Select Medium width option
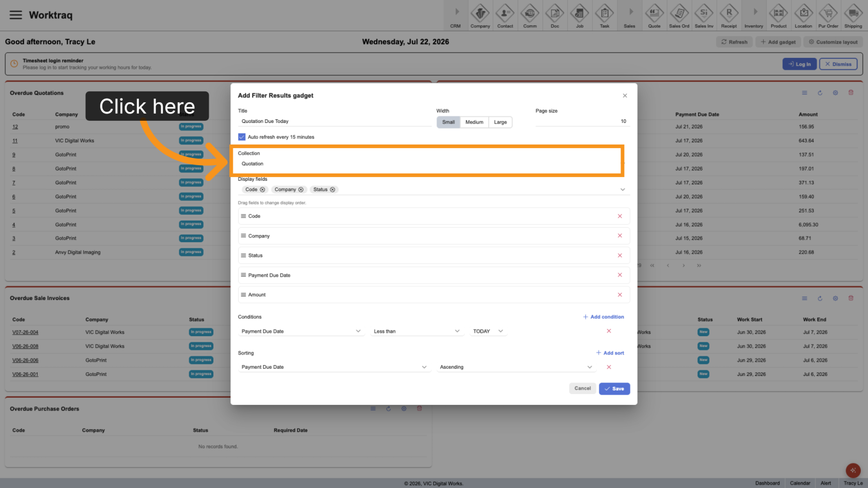868x488 pixels. (474, 122)
